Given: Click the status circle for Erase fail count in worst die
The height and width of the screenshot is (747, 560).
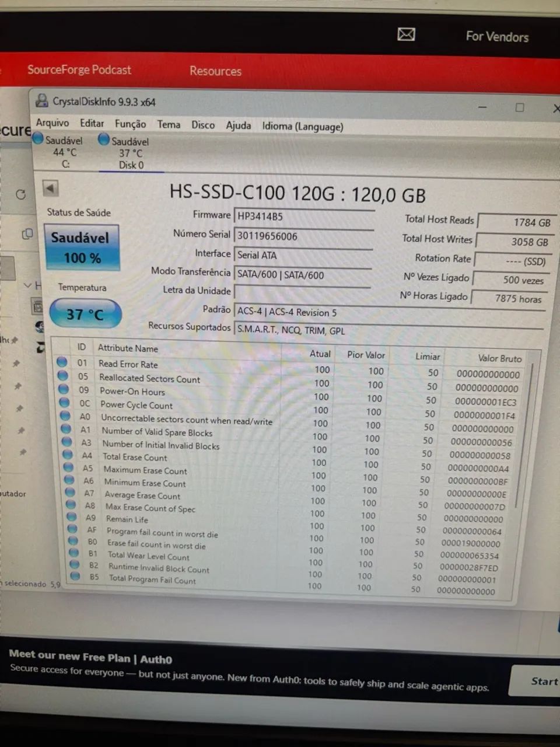Looking at the screenshot, I should 73,541.
